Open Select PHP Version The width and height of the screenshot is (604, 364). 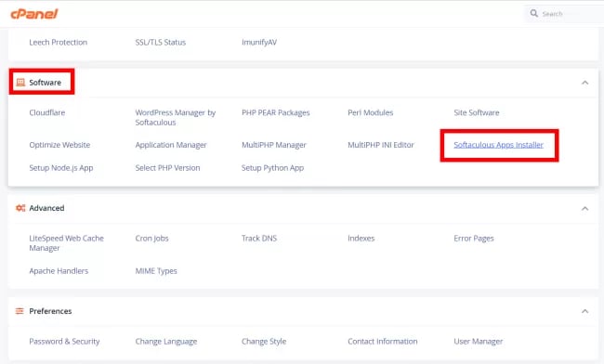point(167,168)
